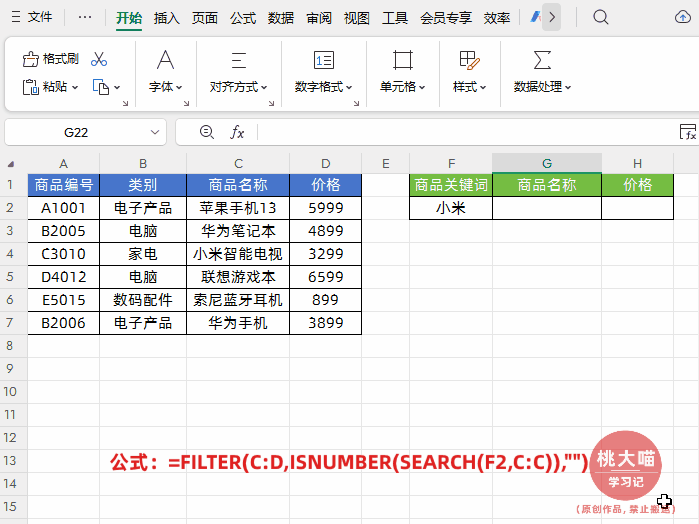Open the 页面 tab
The image size is (699, 524).
point(205,18)
